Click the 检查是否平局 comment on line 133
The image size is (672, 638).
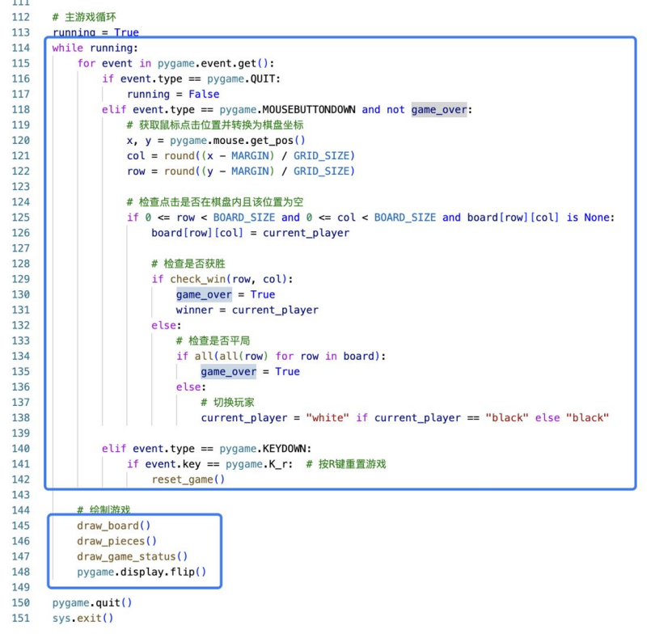pos(213,341)
